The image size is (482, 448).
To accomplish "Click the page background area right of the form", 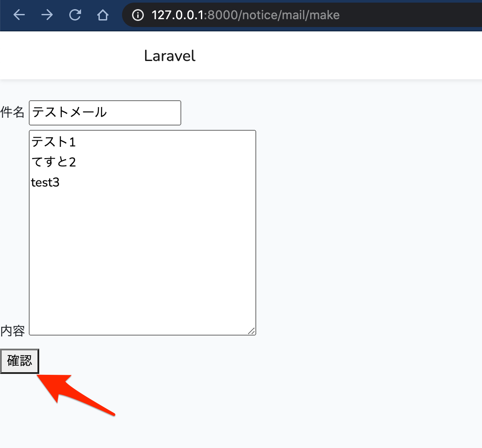I will pos(370,218).
